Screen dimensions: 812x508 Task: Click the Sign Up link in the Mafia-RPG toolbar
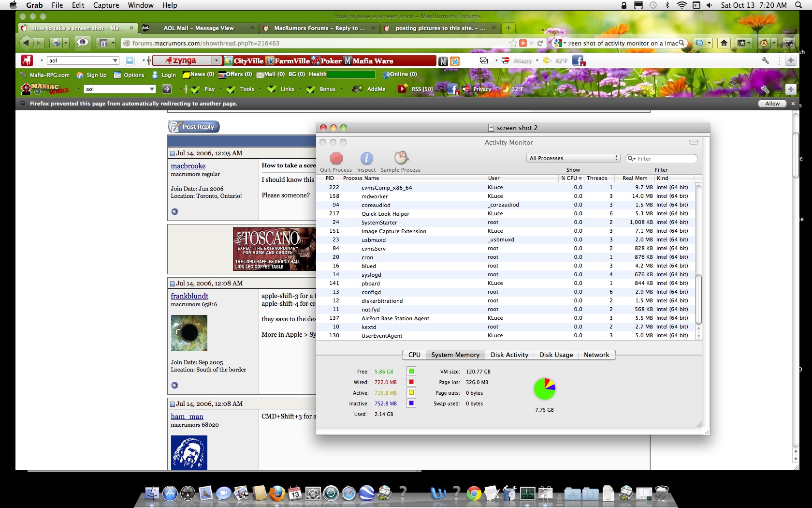[x=92, y=75]
